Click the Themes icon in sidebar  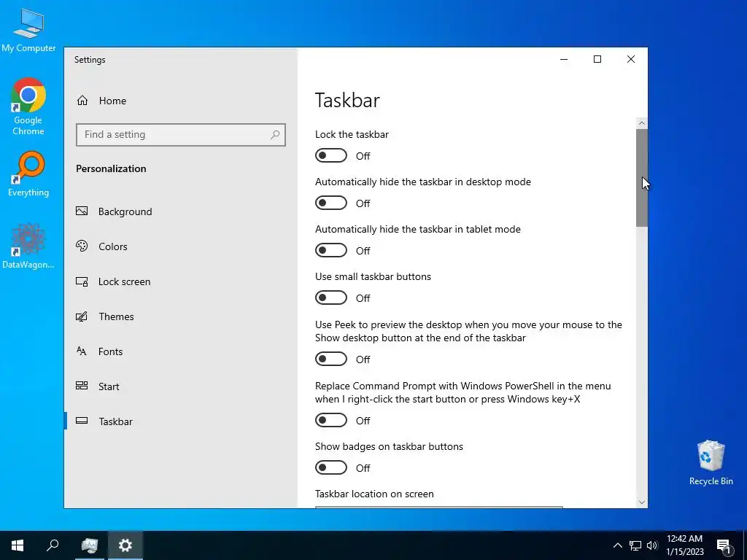pyautogui.click(x=82, y=316)
